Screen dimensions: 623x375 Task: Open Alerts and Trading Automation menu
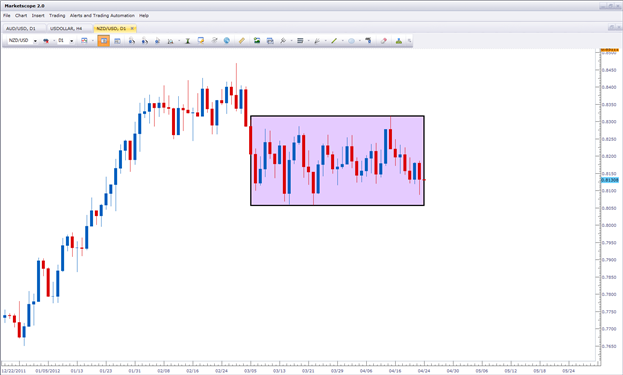click(102, 15)
